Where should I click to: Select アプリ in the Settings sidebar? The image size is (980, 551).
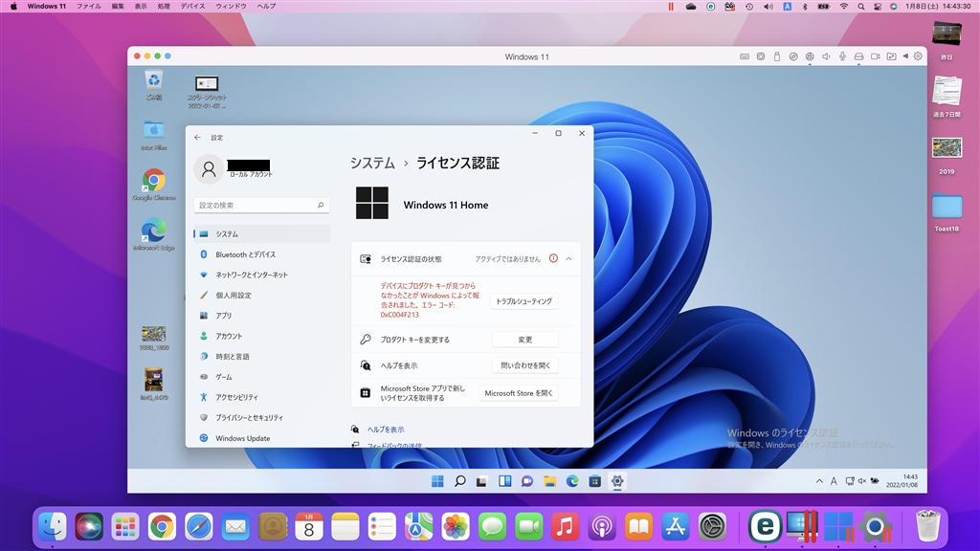[x=261, y=316]
